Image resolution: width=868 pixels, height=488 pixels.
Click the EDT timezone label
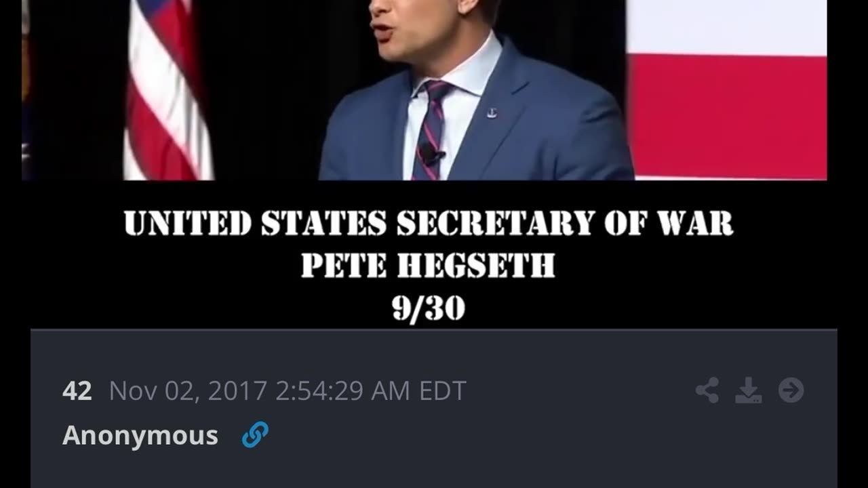[x=443, y=391]
